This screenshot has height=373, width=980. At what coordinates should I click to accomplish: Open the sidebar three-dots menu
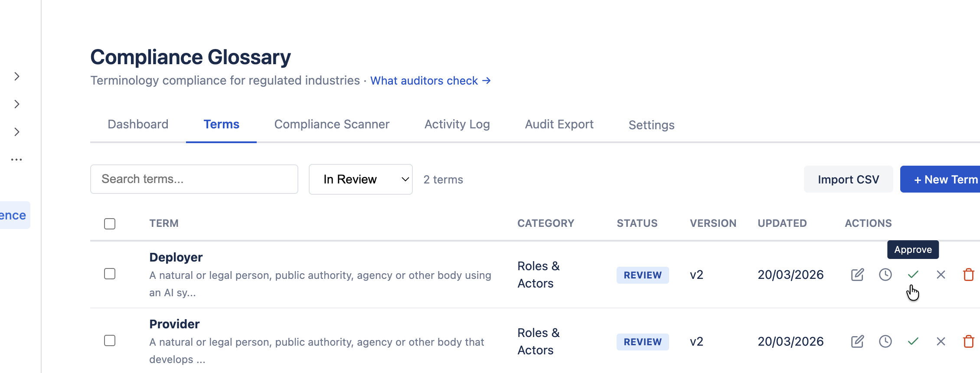(x=16, y=160)
